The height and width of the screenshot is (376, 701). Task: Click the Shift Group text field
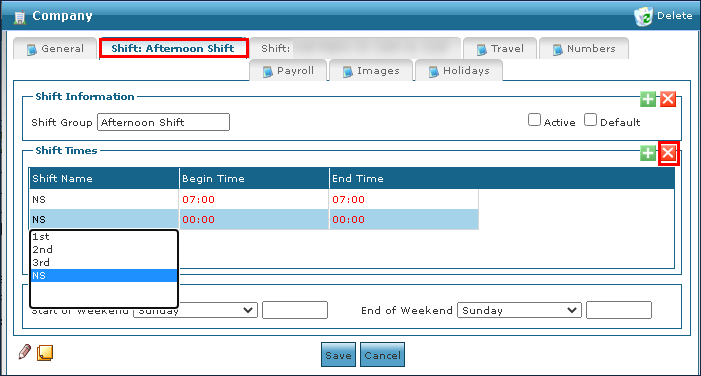coord(163,122)
